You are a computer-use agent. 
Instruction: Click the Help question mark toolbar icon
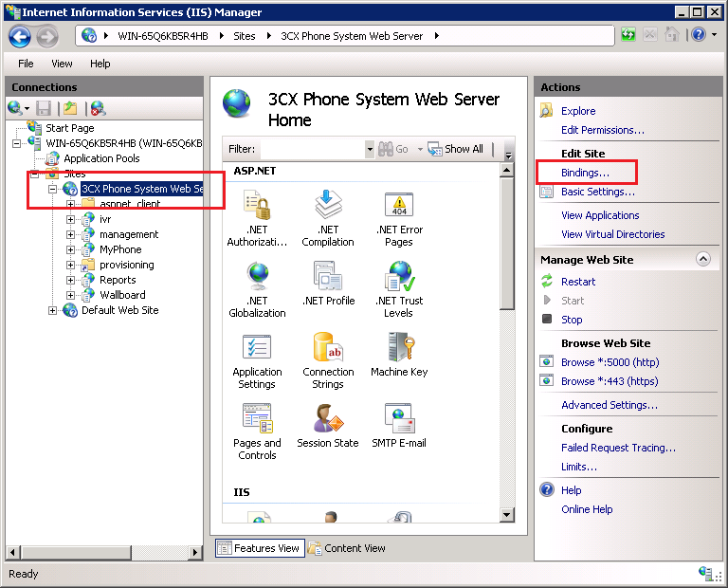click(699, 34)
